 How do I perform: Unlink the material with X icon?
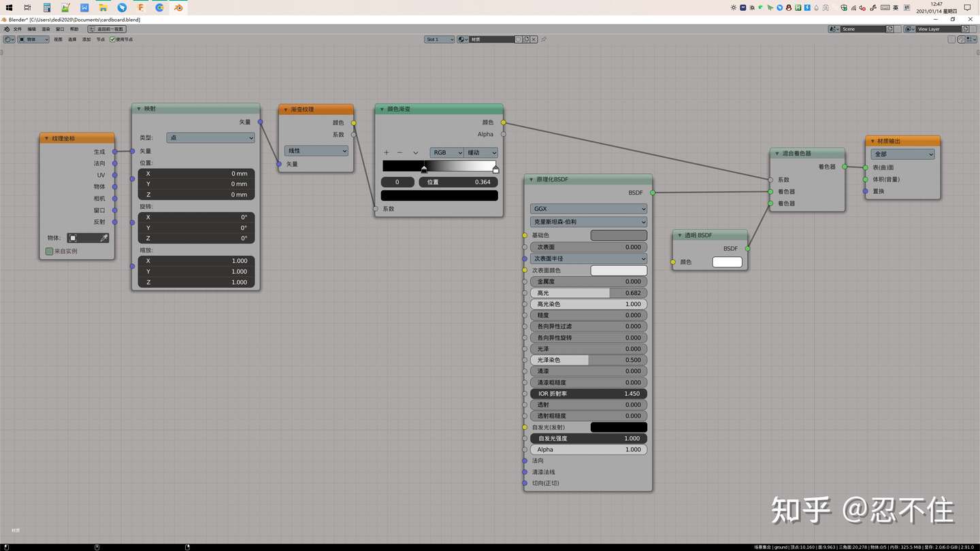click(x=534, y=39)
